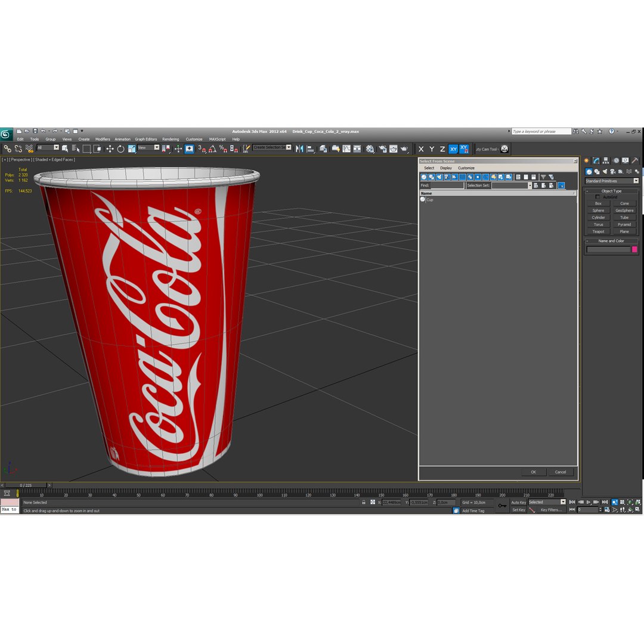
Task: Restrict to Z axis
Action: (x=442, y=149)
